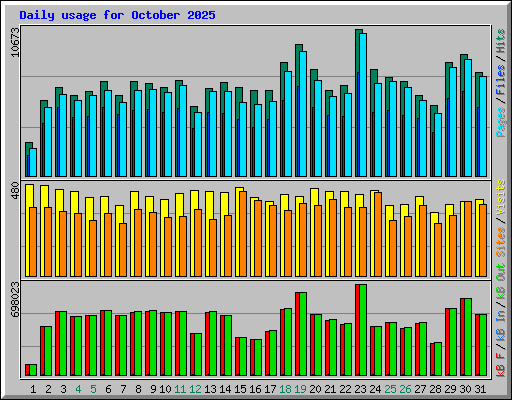Click the green weekend day label 25

click(390, 389)
